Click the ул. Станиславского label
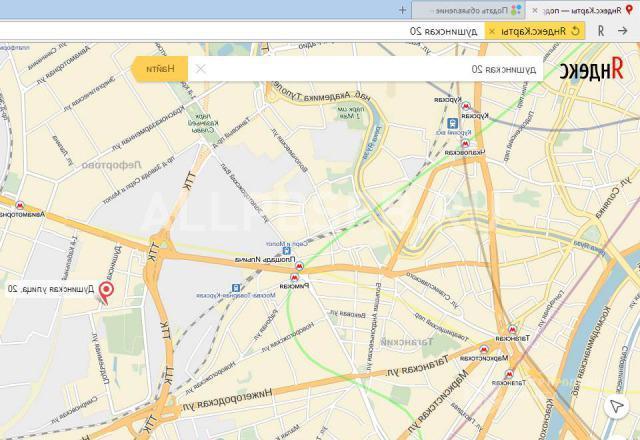Viewport: 640px width, 440px height. coord(433,291)
